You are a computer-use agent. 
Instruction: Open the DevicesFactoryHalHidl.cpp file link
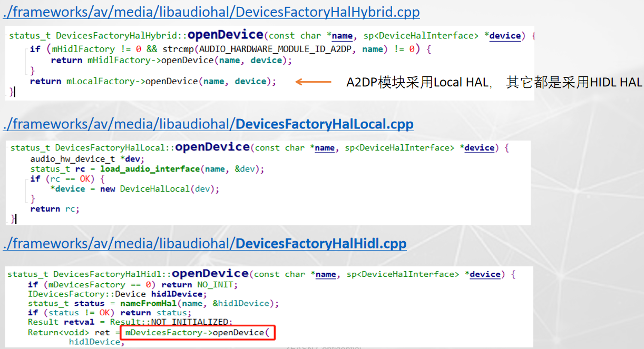pos(206,243)
